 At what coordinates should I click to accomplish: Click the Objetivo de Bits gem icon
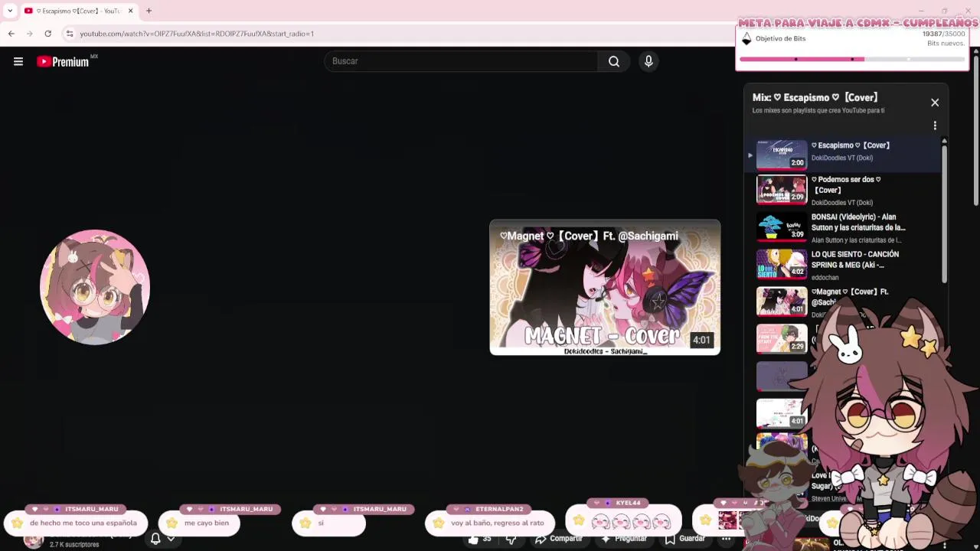[x=747, y=39]
